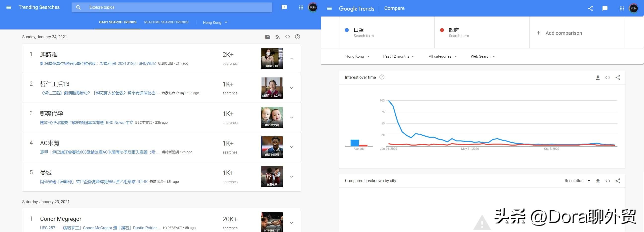Share the Interest over time chart
Viewport: 644px width, 232px height.
coord(618,77)
